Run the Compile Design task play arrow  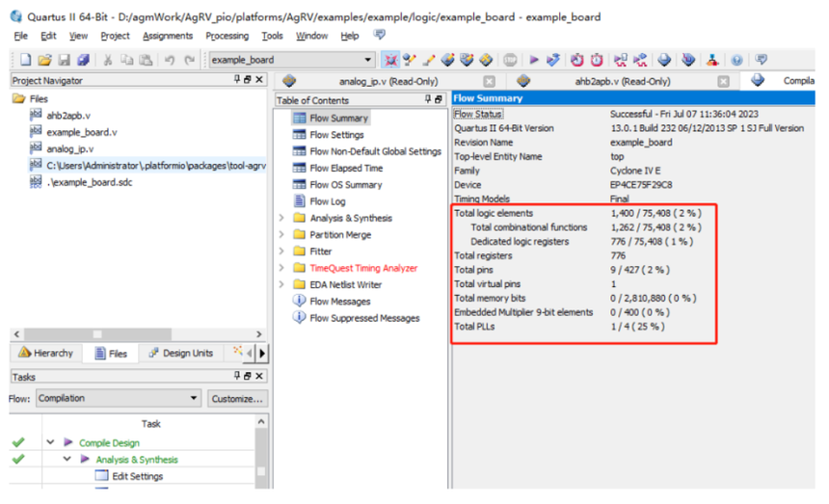[x=68, y=441]
